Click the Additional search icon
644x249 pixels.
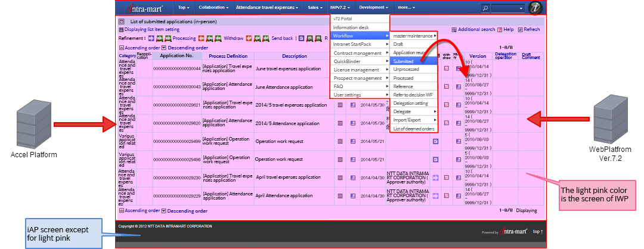tap(454, 30)
